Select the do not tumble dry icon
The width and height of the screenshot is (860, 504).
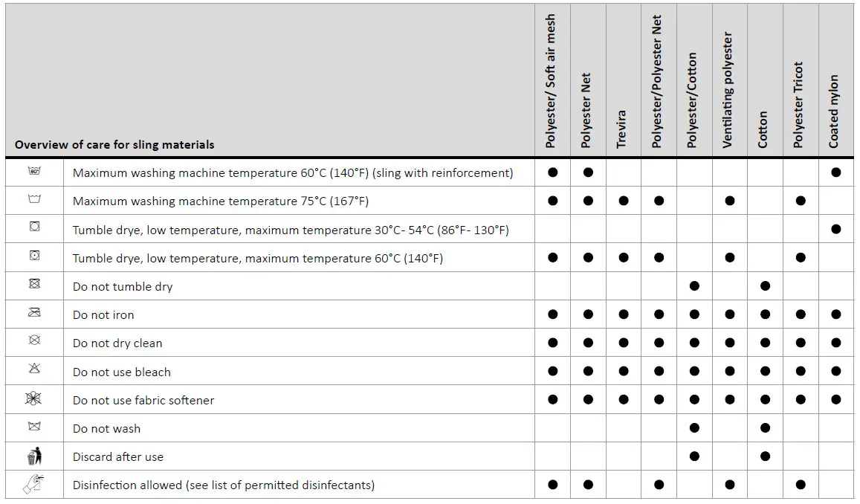pyautogui.click(x=34, y=285)
